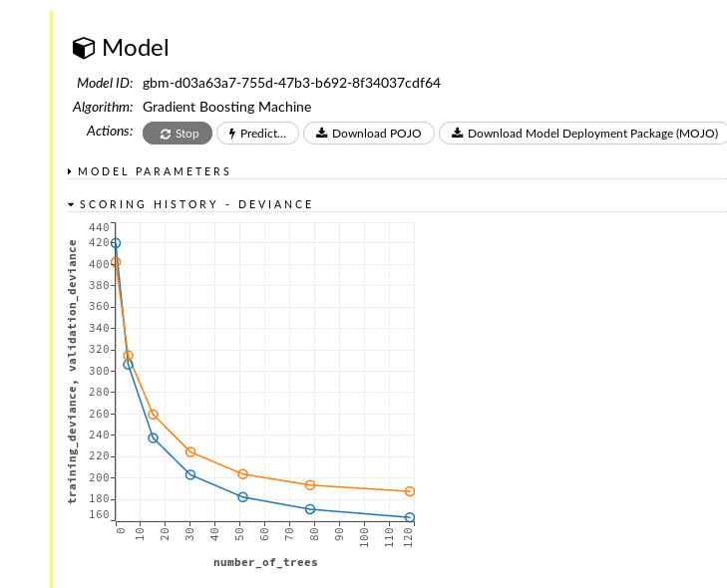Viewport: 727px width, 588px height.
Task: Click the cube icon beside Model heading
Action: (84, 48)
